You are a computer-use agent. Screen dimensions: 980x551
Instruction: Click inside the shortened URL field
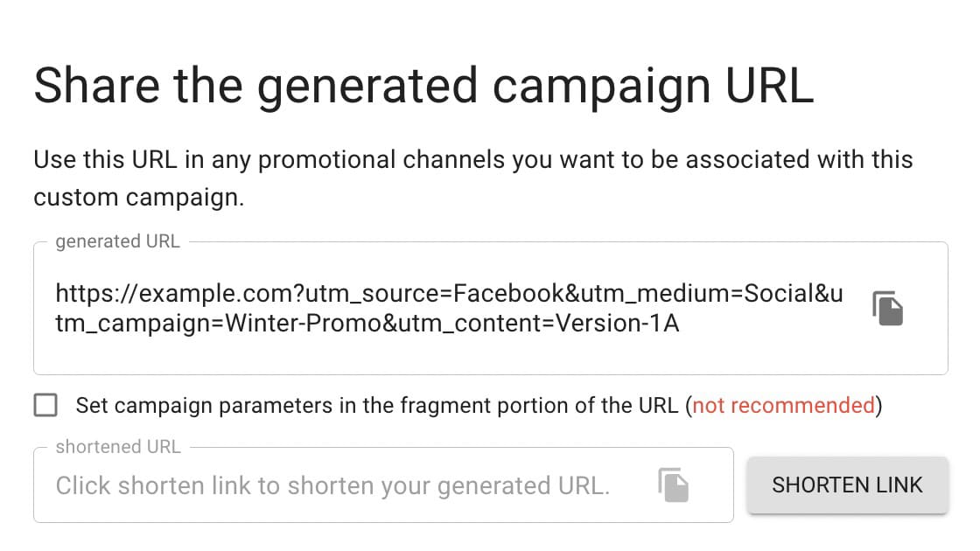point(383,485)
